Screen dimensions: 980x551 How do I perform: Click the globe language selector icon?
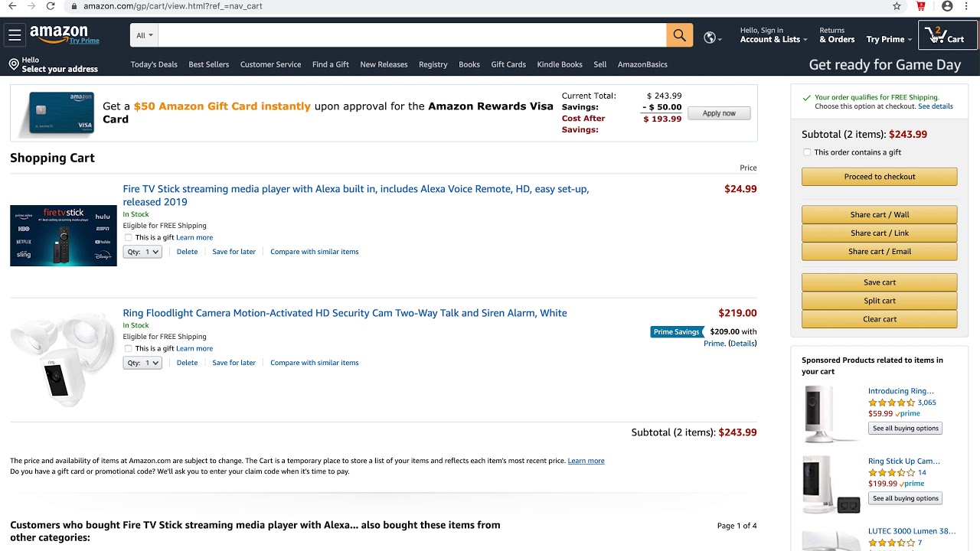pos(710,37)
